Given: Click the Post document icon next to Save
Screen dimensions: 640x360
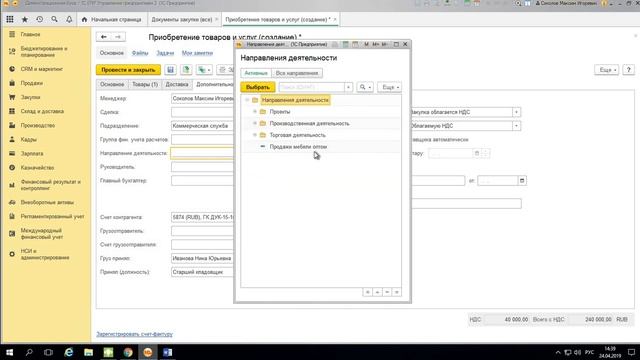Looking at the screenshot, I should (186, 70).
